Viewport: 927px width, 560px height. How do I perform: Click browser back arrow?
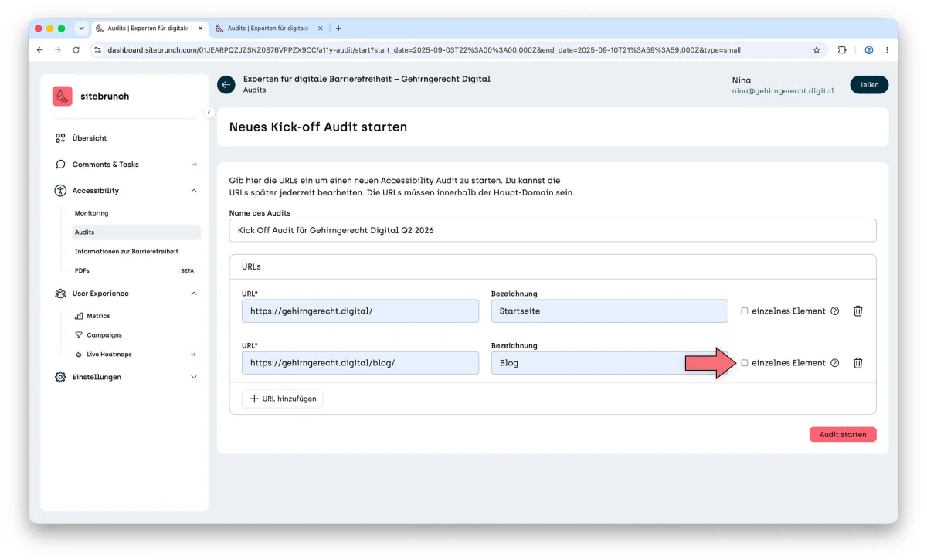click(x=40, y=49)
